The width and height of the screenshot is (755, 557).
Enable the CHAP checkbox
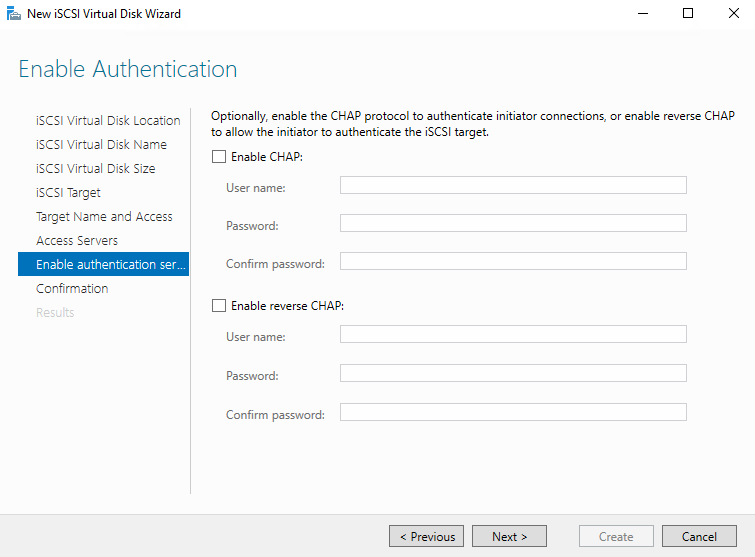coord(219,157)
